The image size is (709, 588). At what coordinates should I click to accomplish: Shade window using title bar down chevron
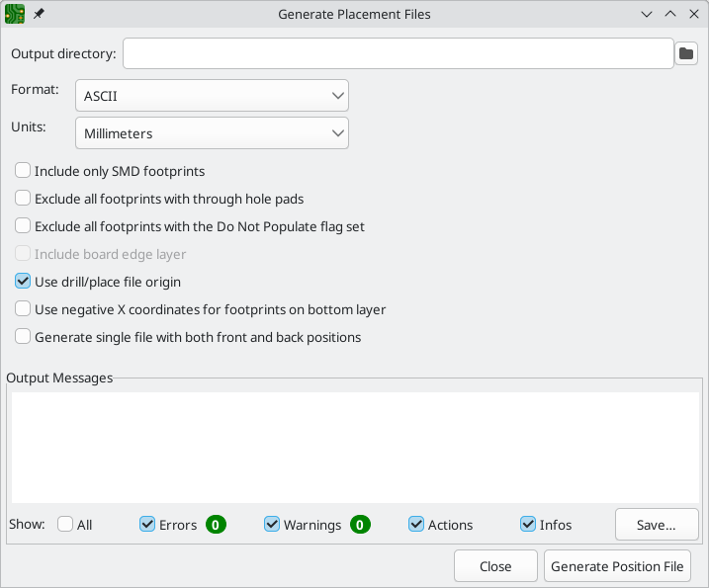[647, 14]
